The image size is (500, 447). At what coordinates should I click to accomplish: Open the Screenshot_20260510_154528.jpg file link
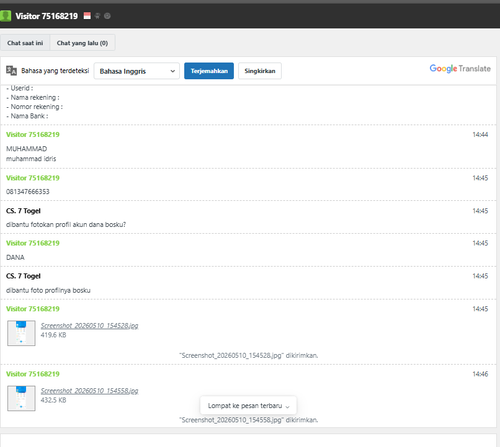[x=89, y=326]
